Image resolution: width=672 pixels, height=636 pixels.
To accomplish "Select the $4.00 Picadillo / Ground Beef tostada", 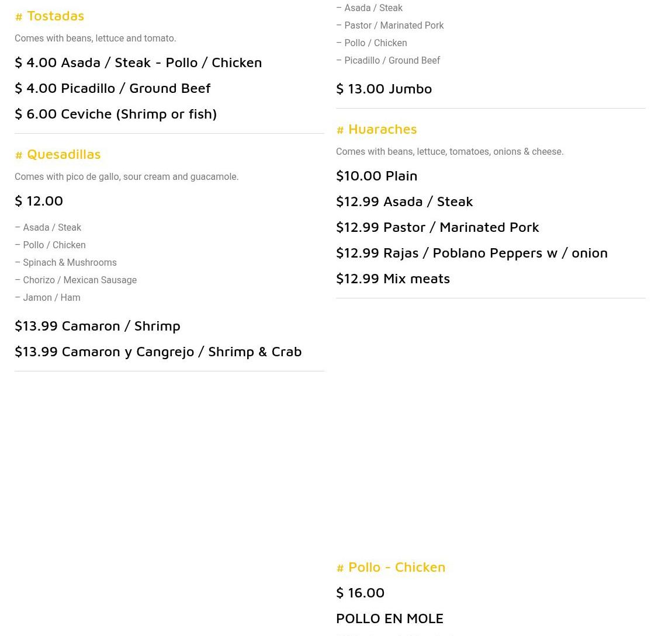I will (113, 88).
